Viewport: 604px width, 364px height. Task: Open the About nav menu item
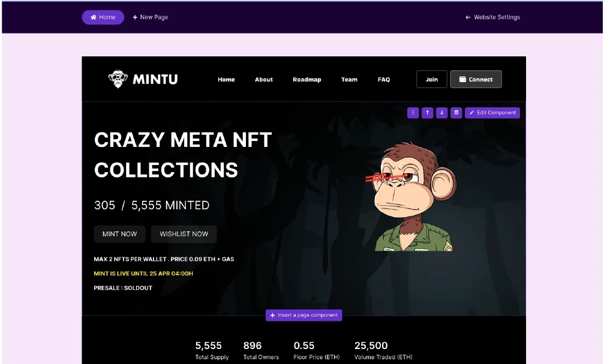pyautogui.click(x=264, y=79)
